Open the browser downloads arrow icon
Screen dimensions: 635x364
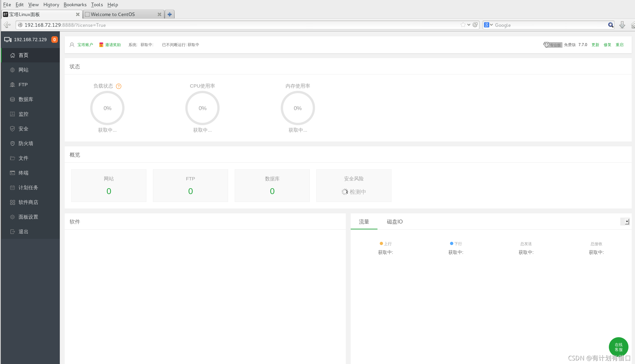click(622, 25)
